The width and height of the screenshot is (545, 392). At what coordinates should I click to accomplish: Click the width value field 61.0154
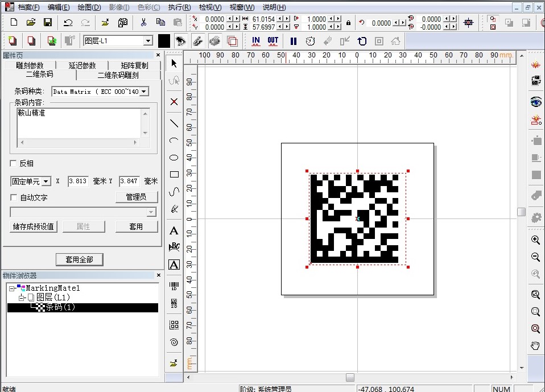(x=263, y=19)
